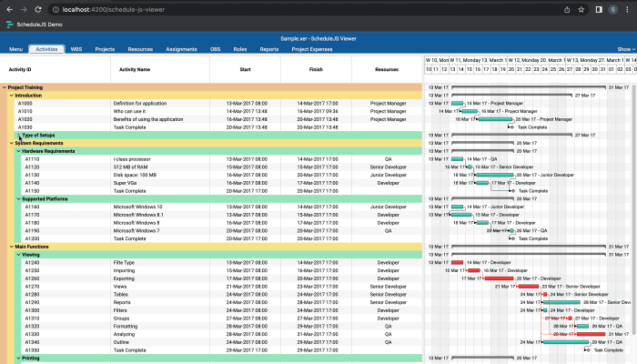Image resolution: width=637 pixels, height=364 pixels.
Task: Bookmark this page with the star icon
Action: click(x=581, y=9)
